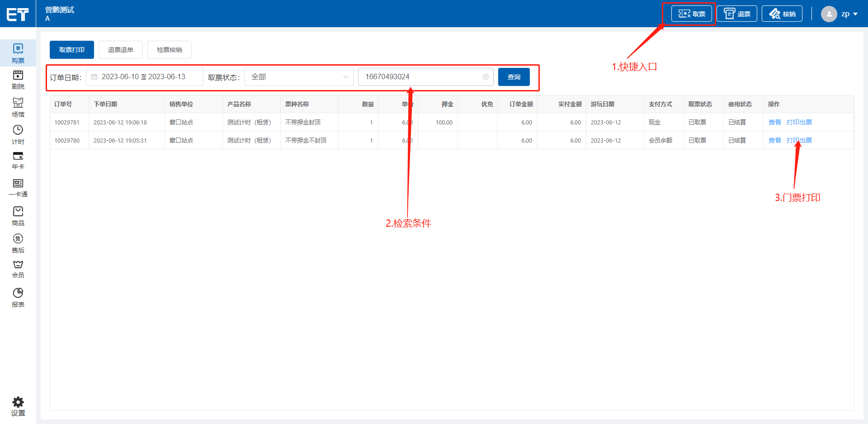Screen dimensions: 868x424
Task: Click the blue 查询 search button
Action: coord(514,77)
